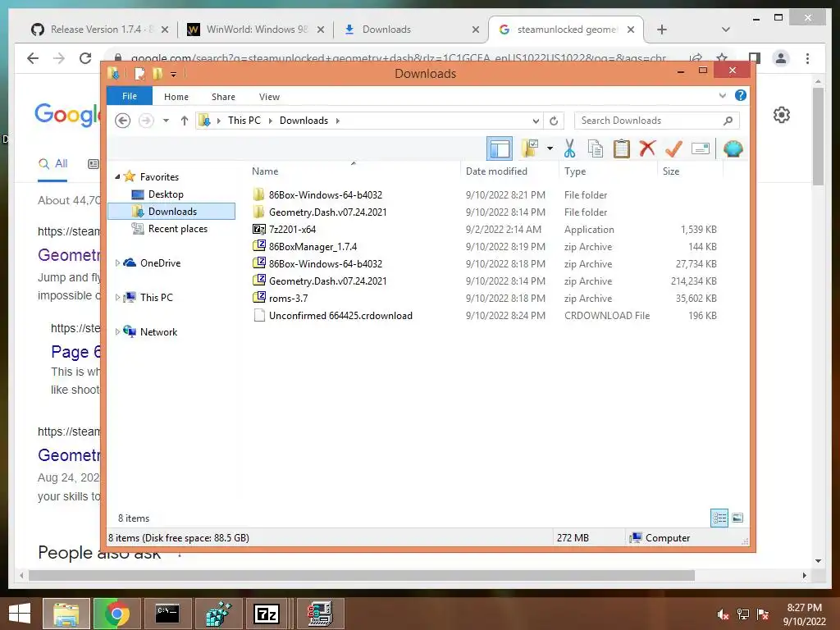The height and width of the screenshot is (630, 840).
Task: Expand Network tree node
Action: coord(117,331)
